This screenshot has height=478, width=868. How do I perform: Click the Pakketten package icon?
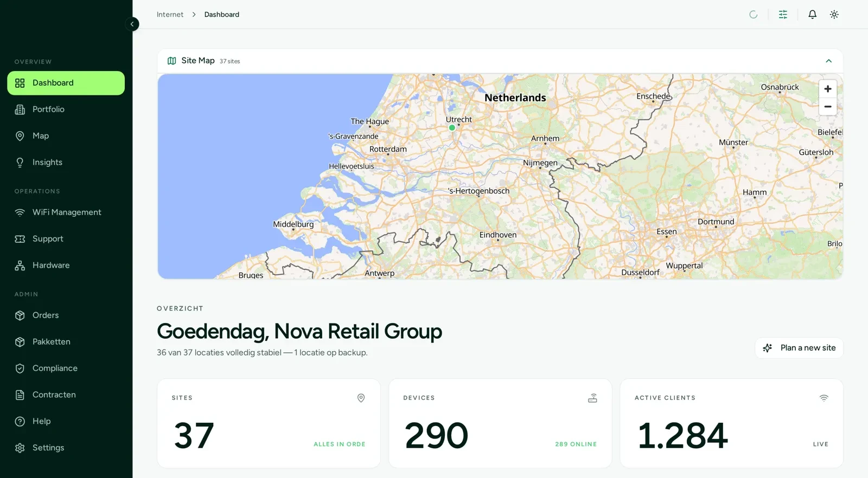(20, 342)
